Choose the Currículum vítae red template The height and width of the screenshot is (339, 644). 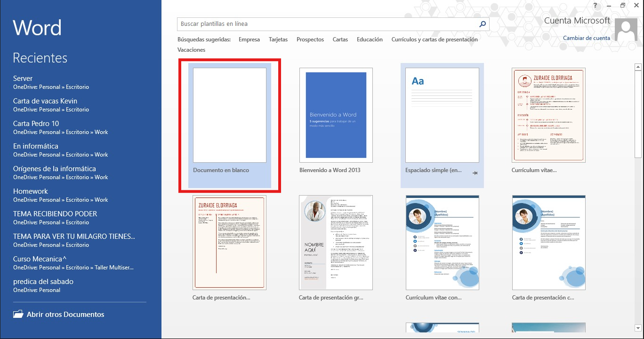click(548, 116)
